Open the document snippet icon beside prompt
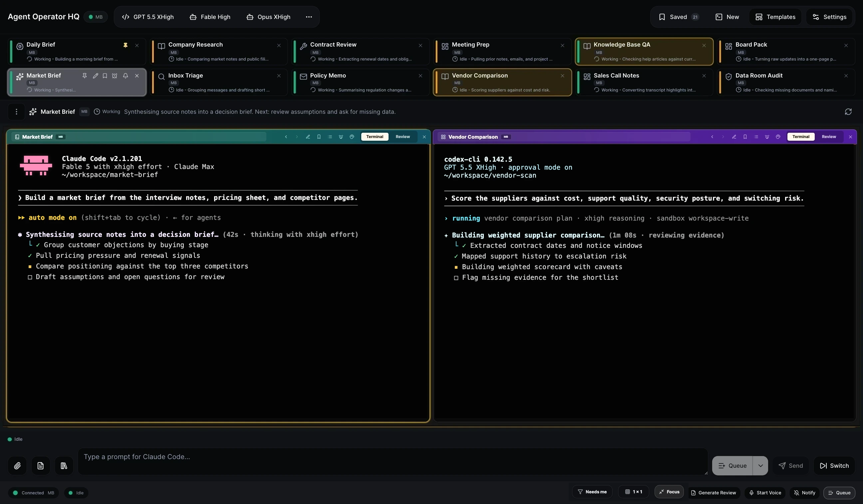Screen dimensions: 863x504 pos(40,466)
